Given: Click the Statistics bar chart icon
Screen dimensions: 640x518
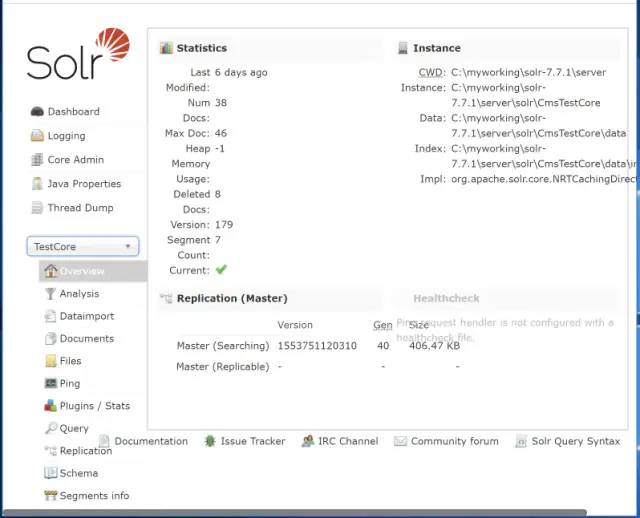Looking at the screenshot, I should pyautogui.click(x=166, y=48).
